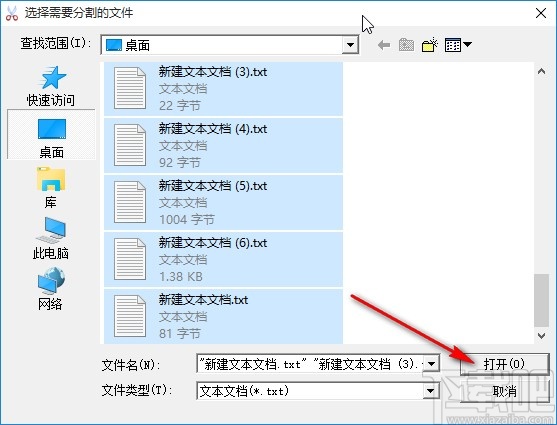Viewport: 557px width, 425px height.
Task: Select file 新建文本文档 (3).txt
Action: coord(223,89)
